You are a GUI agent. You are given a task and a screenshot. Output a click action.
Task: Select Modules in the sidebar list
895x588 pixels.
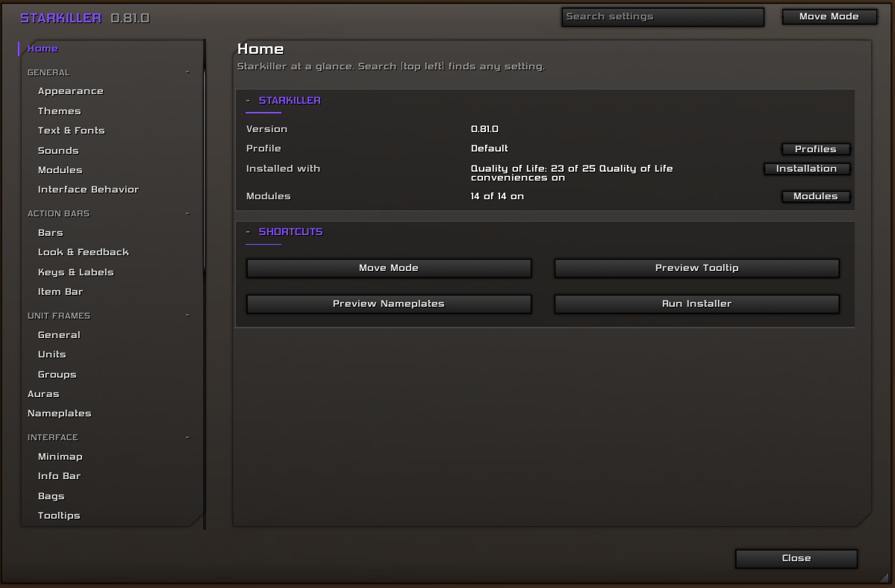click(x=60, y=170)
